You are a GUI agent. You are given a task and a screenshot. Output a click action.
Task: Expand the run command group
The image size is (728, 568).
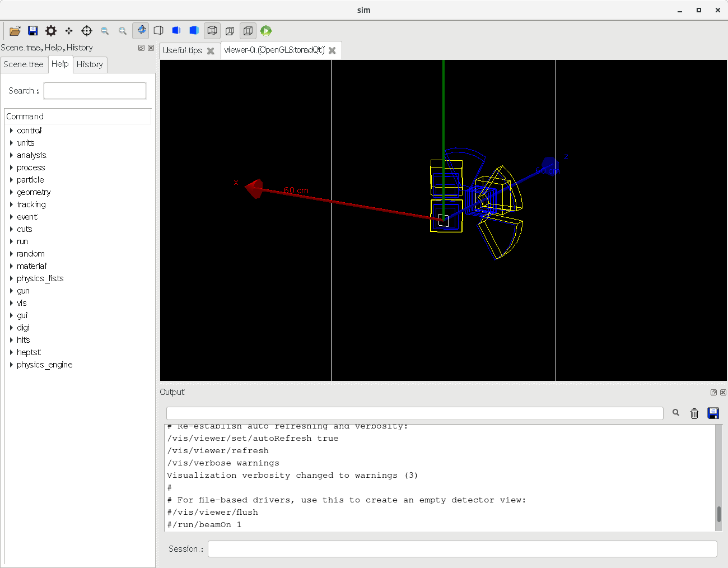pos(11,241)
